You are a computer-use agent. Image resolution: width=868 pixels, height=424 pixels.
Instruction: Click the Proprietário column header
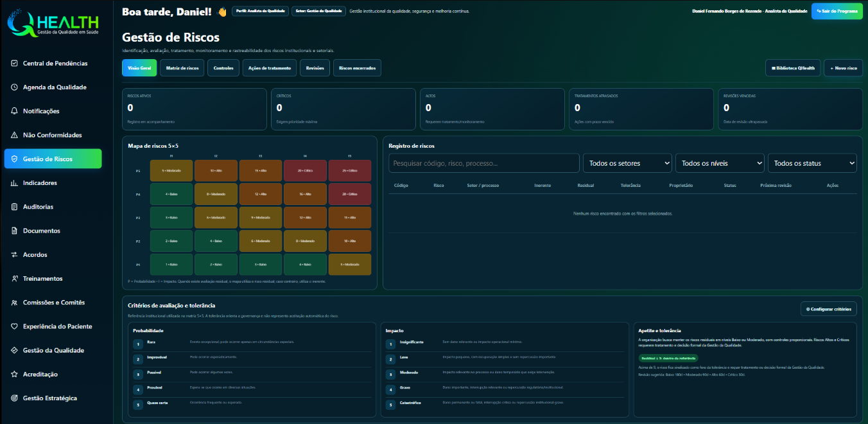[x=681, y=185]
